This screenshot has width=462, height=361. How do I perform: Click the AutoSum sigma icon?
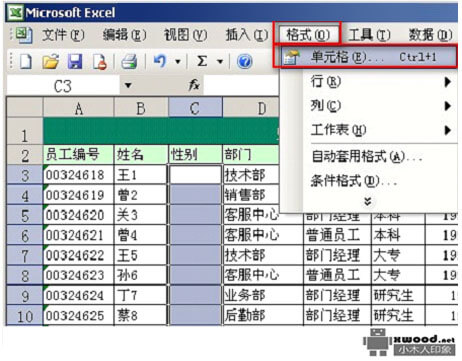(x=202, y=61)
